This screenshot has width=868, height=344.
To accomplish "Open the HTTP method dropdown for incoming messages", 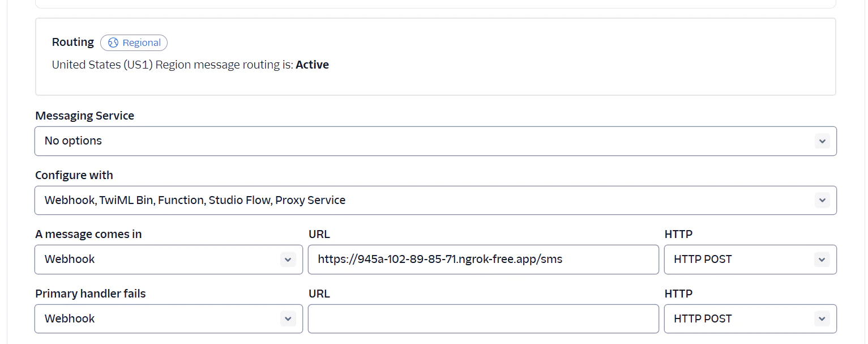I will pos(750,259).
